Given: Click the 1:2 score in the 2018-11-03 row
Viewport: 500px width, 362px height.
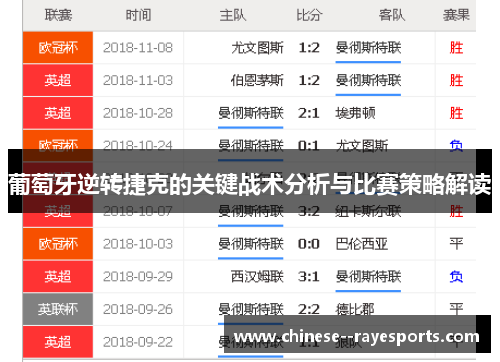Looking at the screenshot, I should click(x=309, y=80).
